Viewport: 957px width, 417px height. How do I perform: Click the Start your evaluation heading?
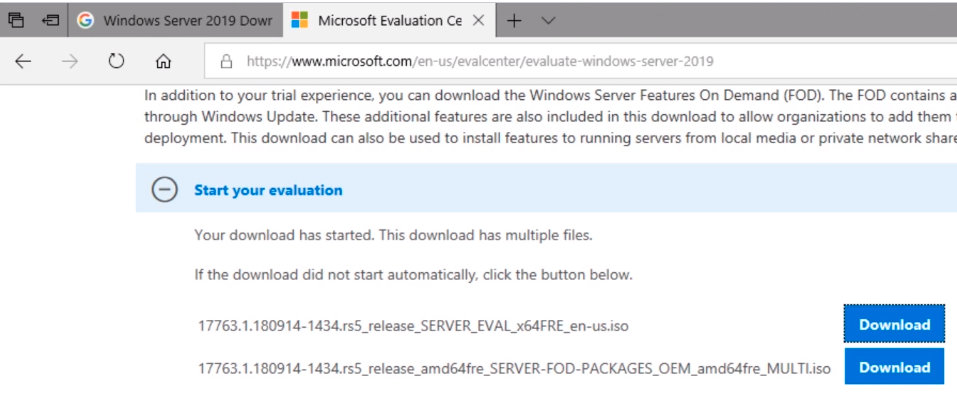coord(268,190)
